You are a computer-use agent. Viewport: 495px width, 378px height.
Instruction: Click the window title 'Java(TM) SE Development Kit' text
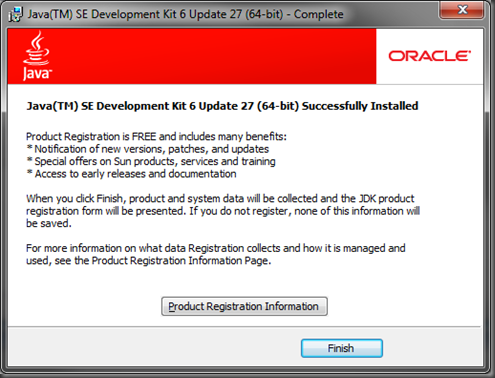click(185, 14)
